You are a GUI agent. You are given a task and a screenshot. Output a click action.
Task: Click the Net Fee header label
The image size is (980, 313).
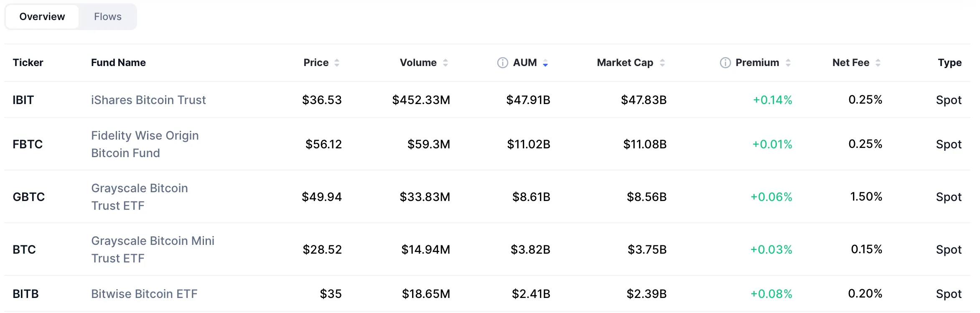pyautogui.click(x=850, y=63)
